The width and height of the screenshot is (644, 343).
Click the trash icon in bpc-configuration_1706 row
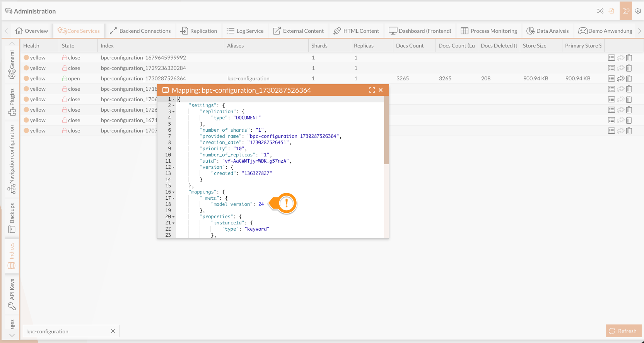pyautogui.click(x=629, y=99)
